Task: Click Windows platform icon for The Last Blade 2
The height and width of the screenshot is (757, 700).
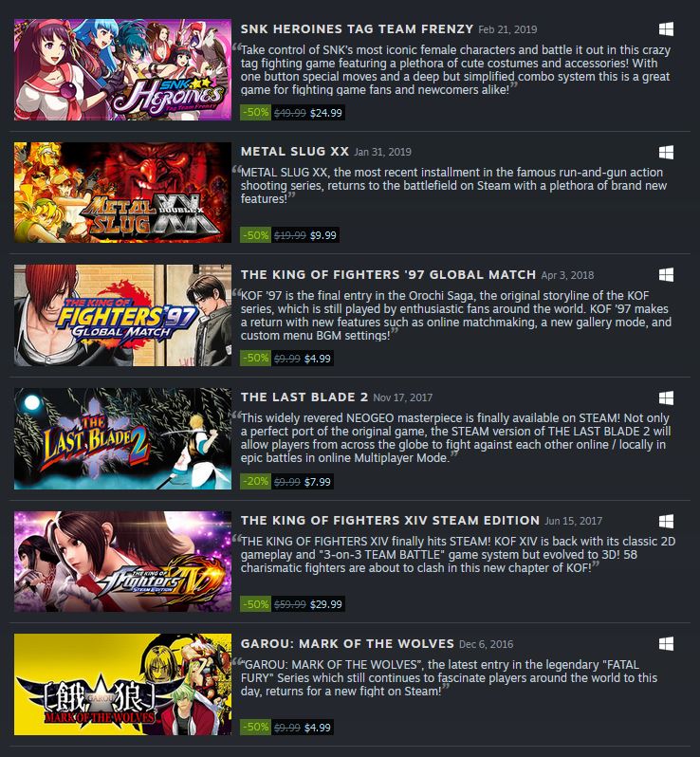Action: [x=666, y=398]
